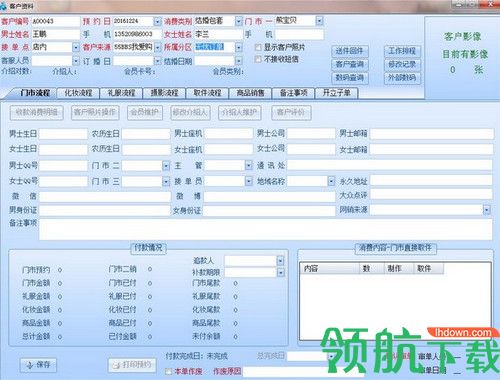Open 工作排程 work schedule

402,51
